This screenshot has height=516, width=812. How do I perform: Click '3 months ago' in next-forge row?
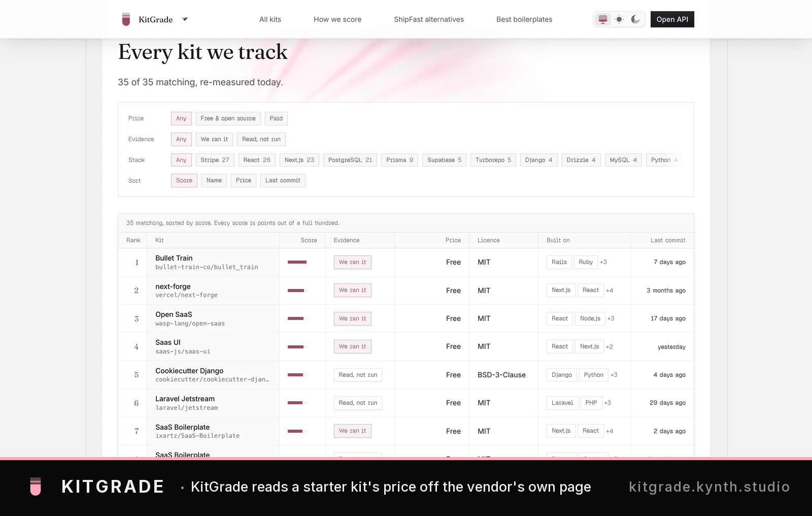(x=666, y=291)
